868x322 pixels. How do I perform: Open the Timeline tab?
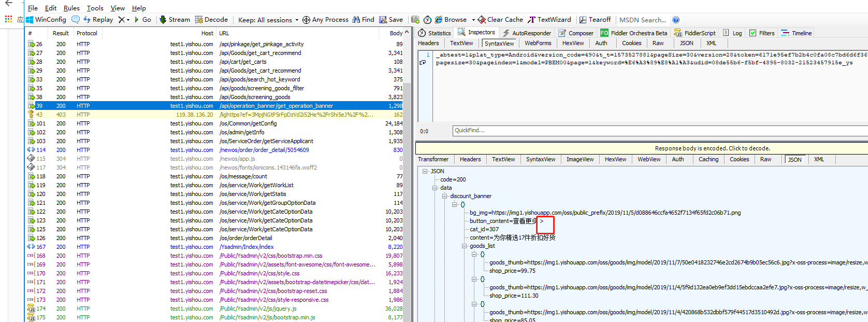[x=797, y=33]
